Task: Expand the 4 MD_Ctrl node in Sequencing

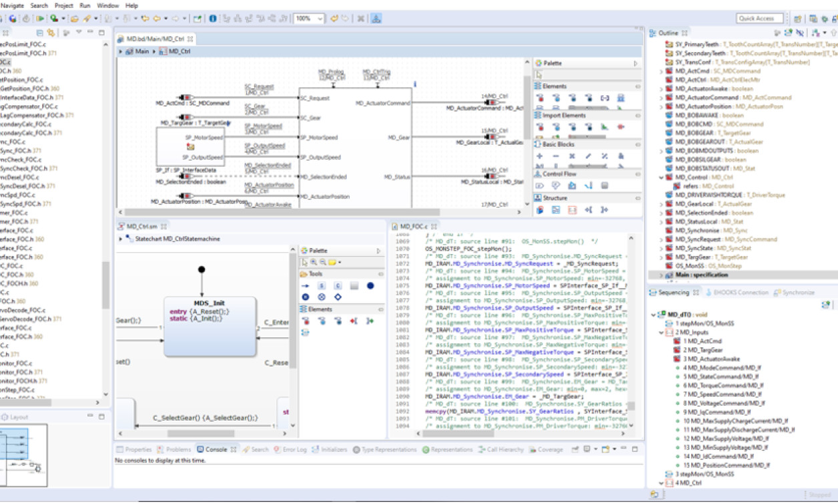Action: (x=661, y=483)
